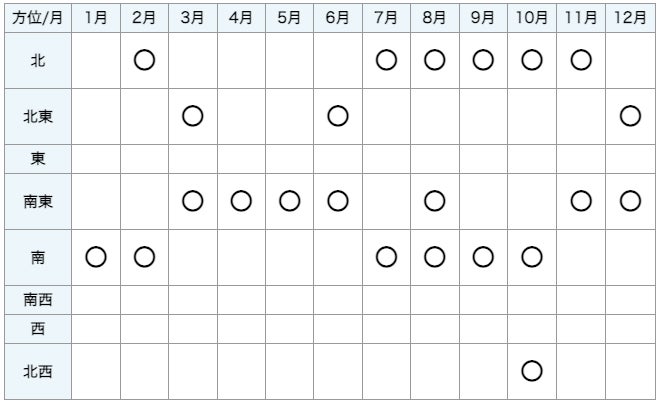Screen dimensions: 660x404
Task: Select the 10月 column header
Action: (x=532, y=17)
